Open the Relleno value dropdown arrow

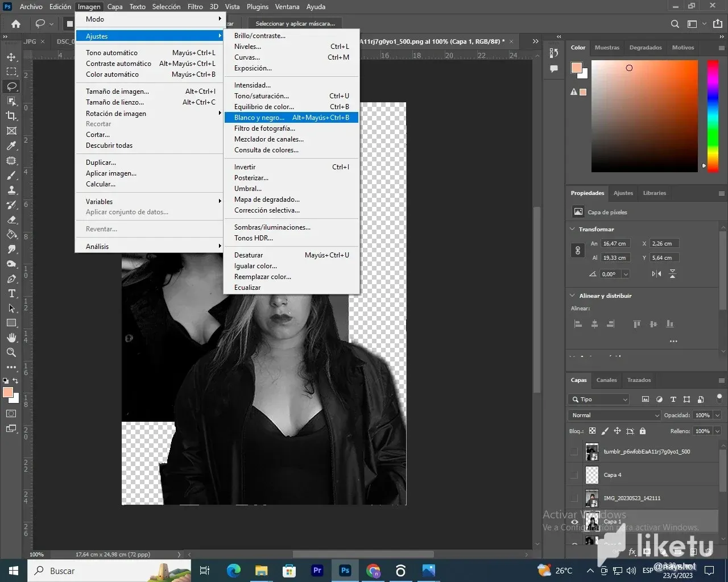point(717,431)
